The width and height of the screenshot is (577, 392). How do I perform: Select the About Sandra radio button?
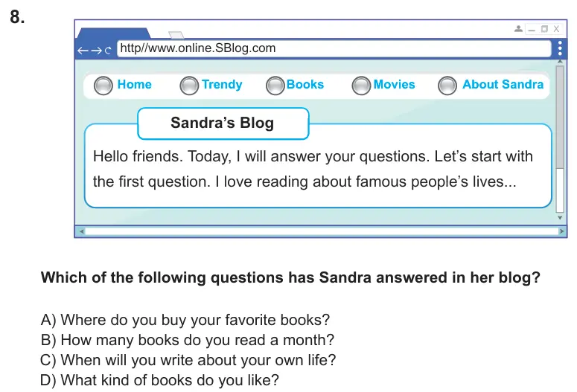click(447, 86)
